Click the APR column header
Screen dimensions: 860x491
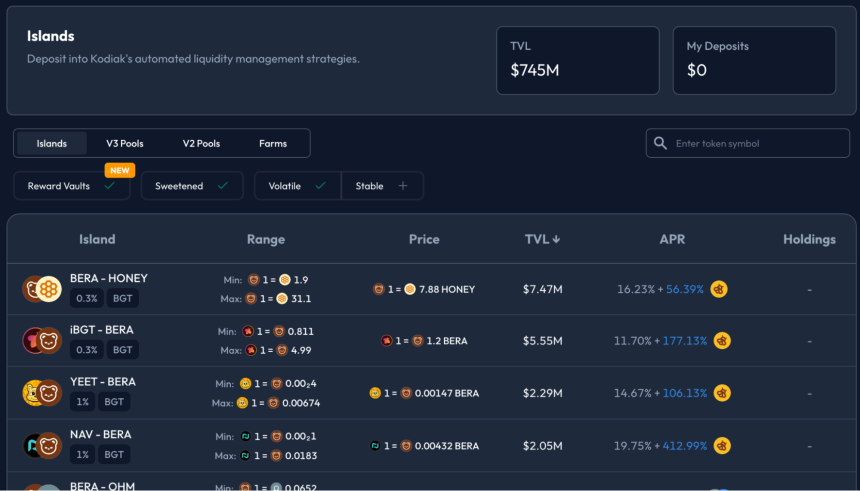point(672,239)
